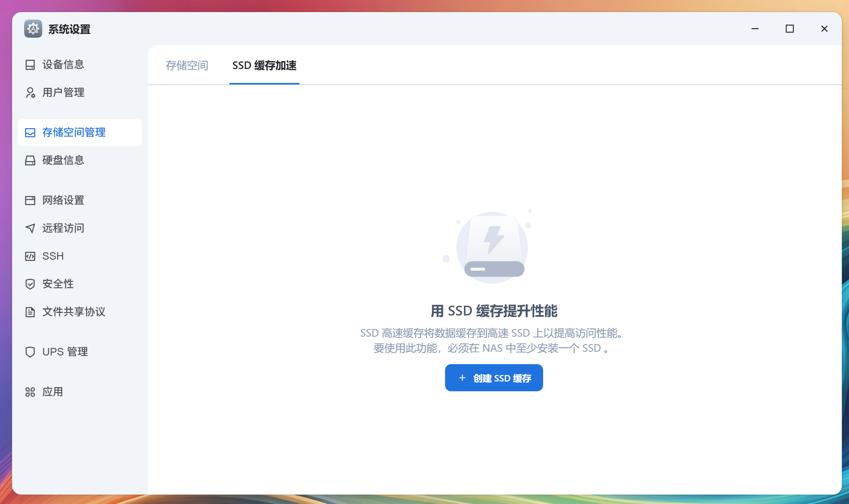Select the SSD 缓存加速 tab
The image size is (849, 504).
[264, 66]
